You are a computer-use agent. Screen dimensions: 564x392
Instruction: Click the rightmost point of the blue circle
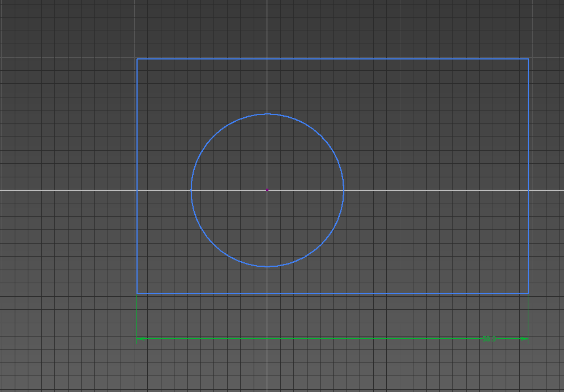coord(344,190)
